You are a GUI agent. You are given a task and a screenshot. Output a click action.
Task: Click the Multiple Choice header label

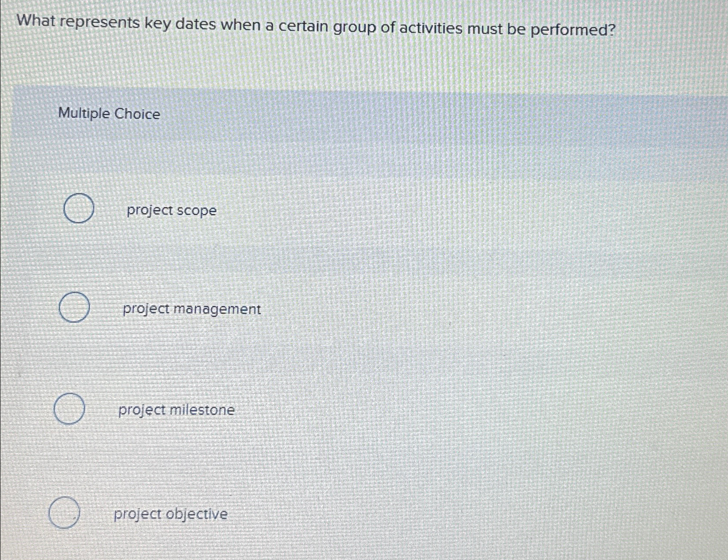pos(109,114)
